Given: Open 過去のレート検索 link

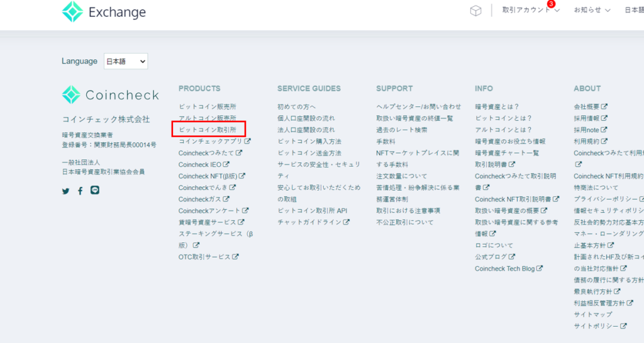Looking at the screenshot, I should pyautogui.click(x=402, y=130).
